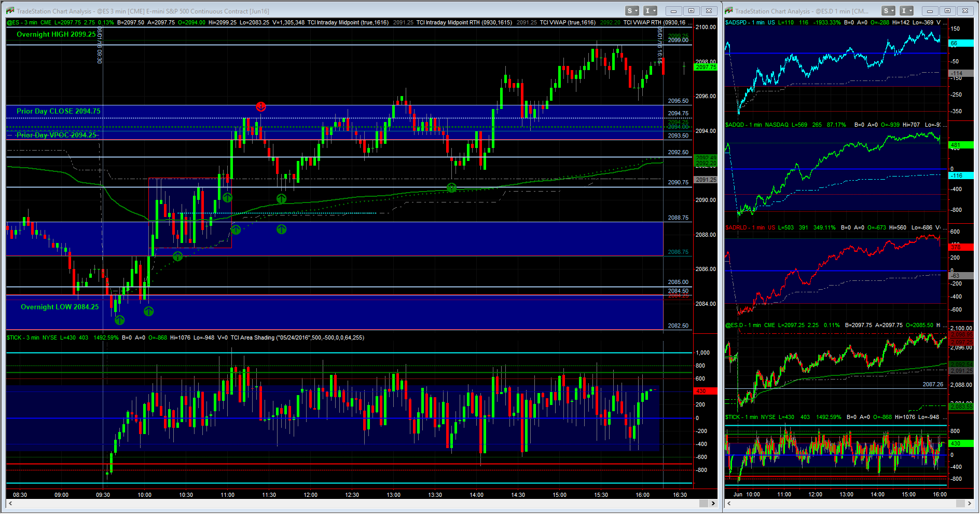Click the red 378 tag on $ADRLD axis

(961, 247)
